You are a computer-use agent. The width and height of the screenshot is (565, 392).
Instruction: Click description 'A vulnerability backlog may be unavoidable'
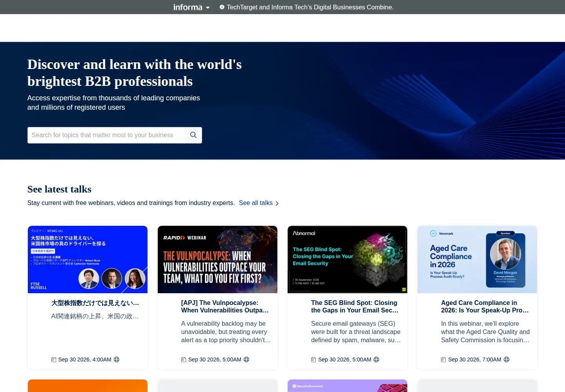pos(226,332)
